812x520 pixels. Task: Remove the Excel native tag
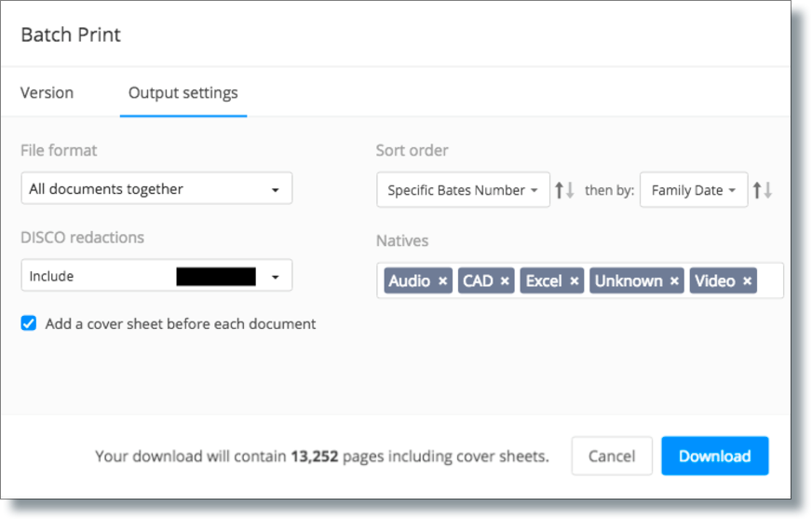point(575,281)
